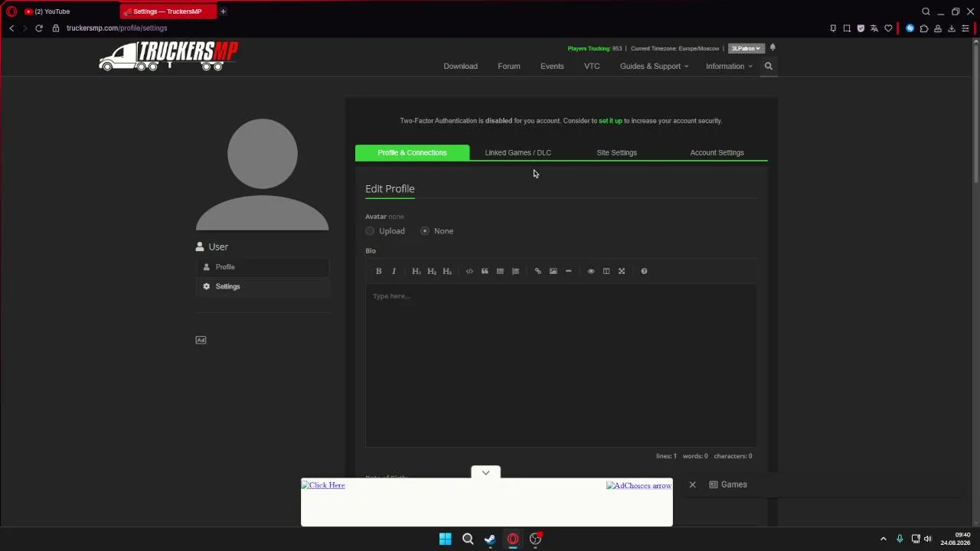The width and height of the screenshot is (980, 551).
Task: Open browser easy setup sliders icon
Action: [965, 28]
